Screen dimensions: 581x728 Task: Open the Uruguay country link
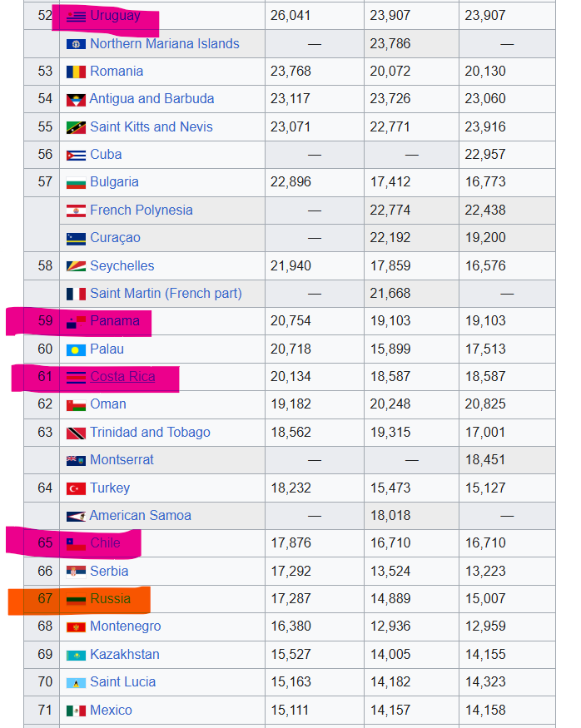click(115, 16)
